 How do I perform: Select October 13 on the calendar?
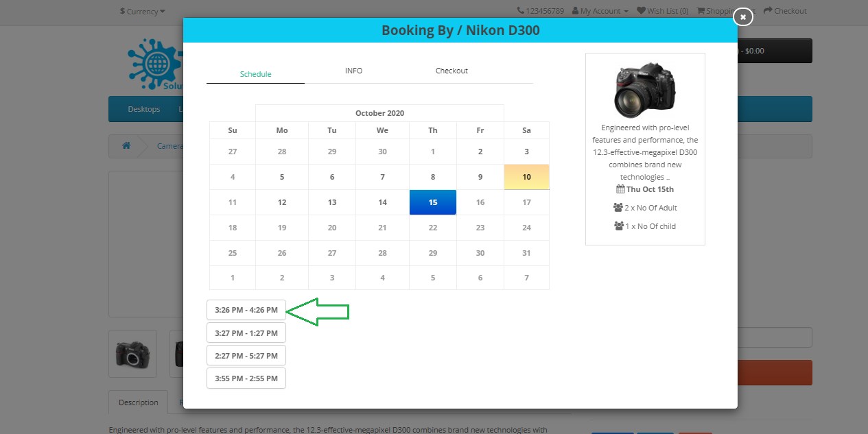point(332,202)
